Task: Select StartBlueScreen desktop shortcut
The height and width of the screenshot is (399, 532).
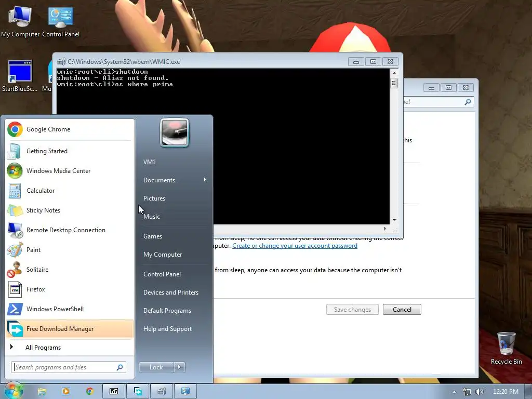Action: point(20,76)
